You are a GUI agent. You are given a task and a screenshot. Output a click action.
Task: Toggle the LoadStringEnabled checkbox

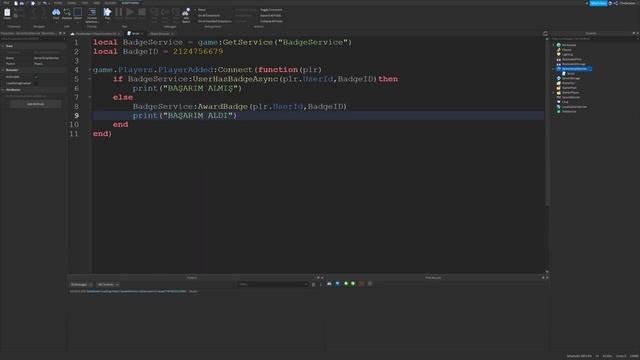36,83
